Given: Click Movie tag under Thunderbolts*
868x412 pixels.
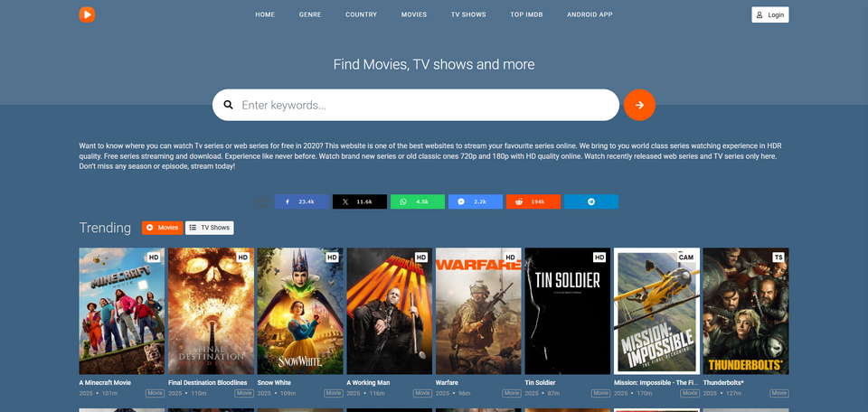Looking at the screenshot, I should point(778,393).
